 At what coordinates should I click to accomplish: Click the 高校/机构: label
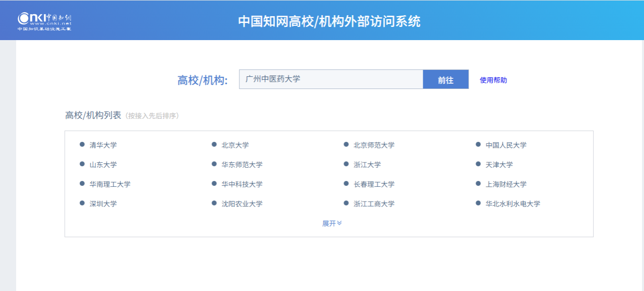[x=203, y=80]
